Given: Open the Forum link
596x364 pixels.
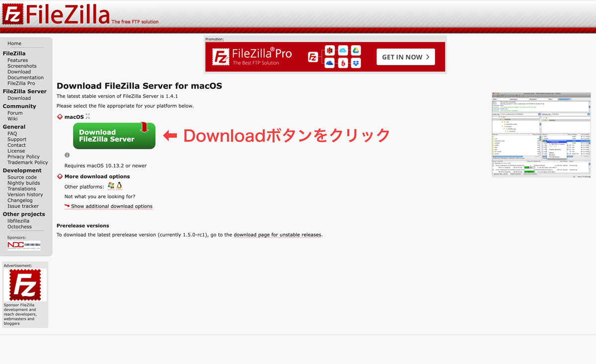Looking at the screenshot, I should point(15,113).
